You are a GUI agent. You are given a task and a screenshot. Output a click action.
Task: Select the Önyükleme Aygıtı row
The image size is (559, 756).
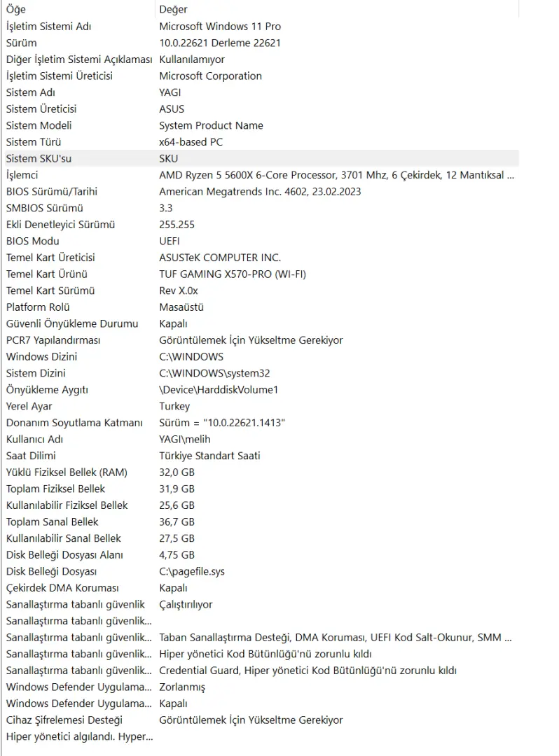(x=261, y=390)
